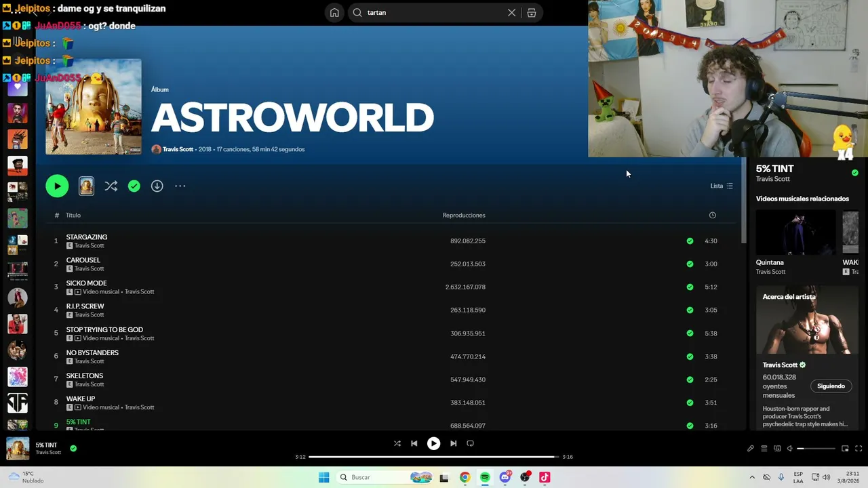Enter full screen player mode
This screenshot has width=868, height=488.
pyautogui.click(x=859, y=449)
